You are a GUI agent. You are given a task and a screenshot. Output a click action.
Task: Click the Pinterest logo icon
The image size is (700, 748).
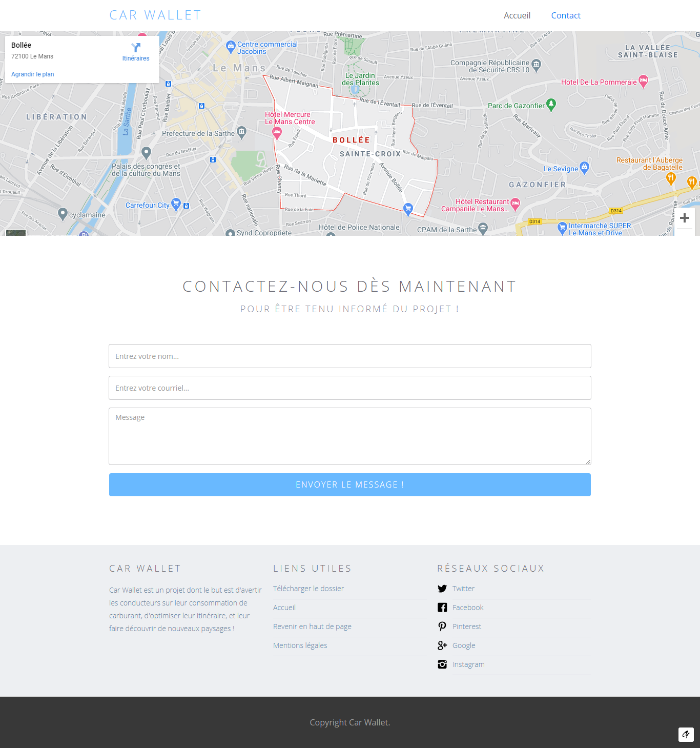pos(442,626)
